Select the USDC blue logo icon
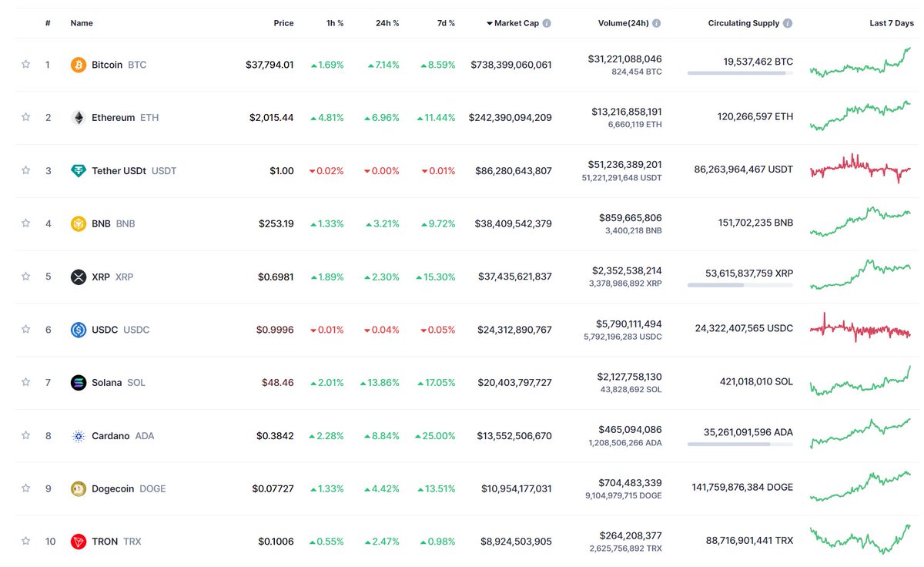 coord(78,329)
